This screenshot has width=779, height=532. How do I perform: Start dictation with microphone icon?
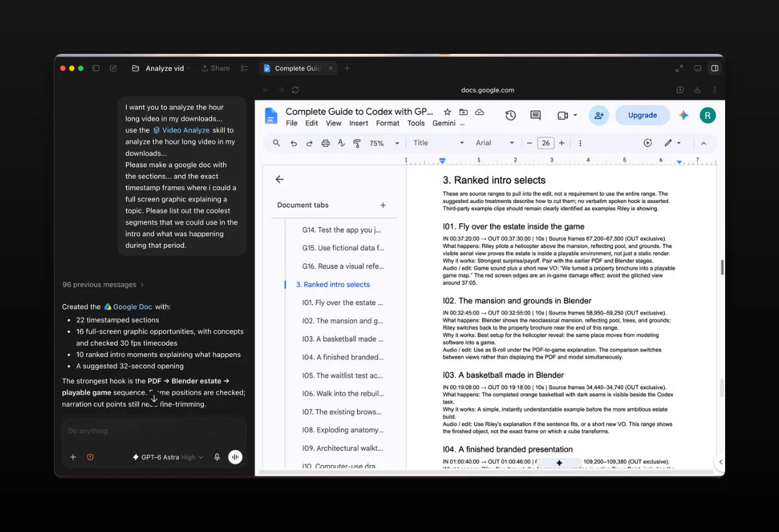coord(217,457)
